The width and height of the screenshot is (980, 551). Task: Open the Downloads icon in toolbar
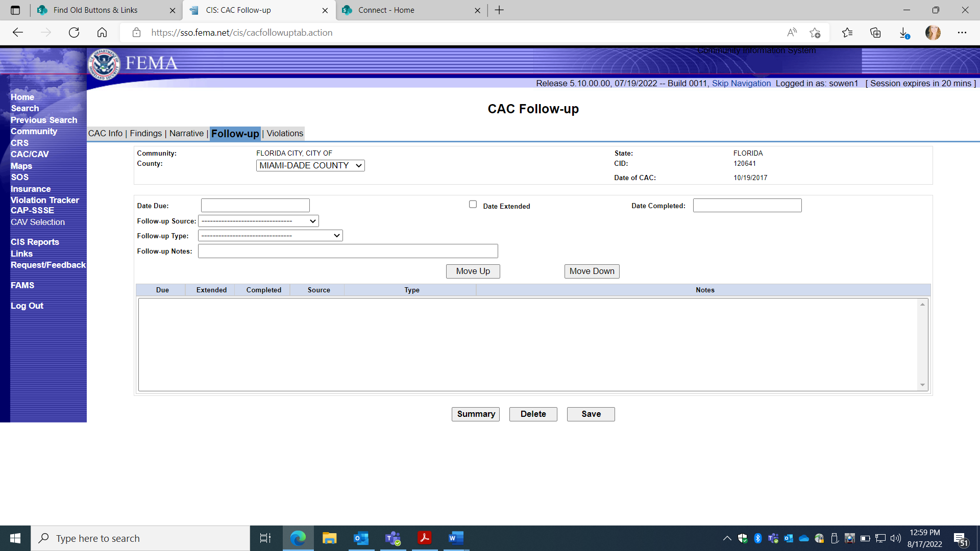(x=903, y=33)
